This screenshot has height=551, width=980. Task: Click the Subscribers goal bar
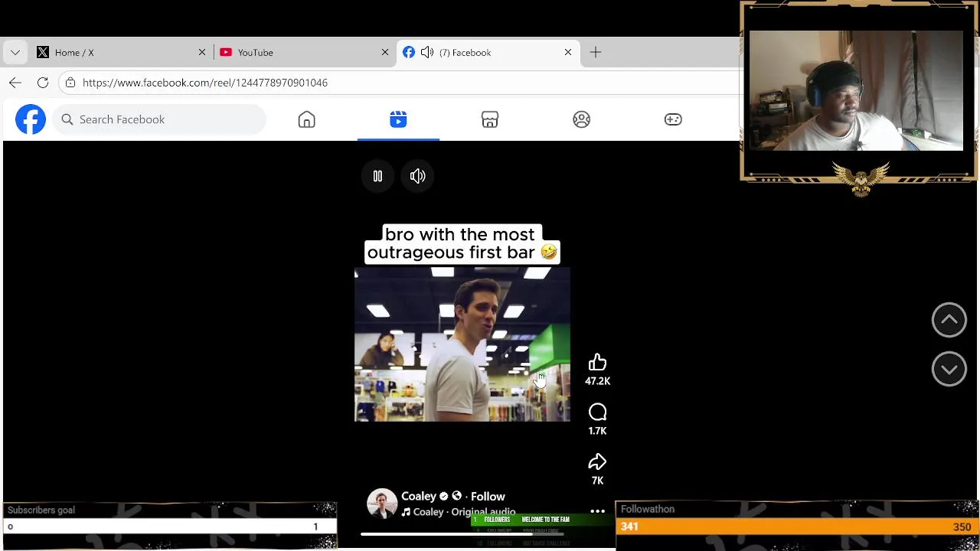point(169,527)
